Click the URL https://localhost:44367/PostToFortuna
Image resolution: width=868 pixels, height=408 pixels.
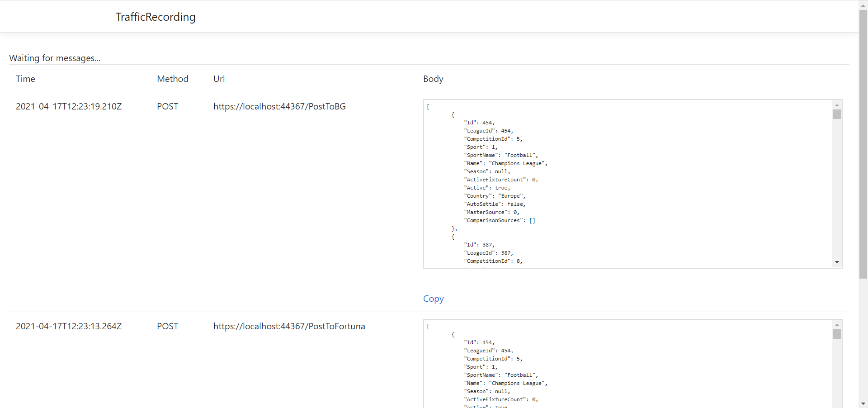pos(289,326)
